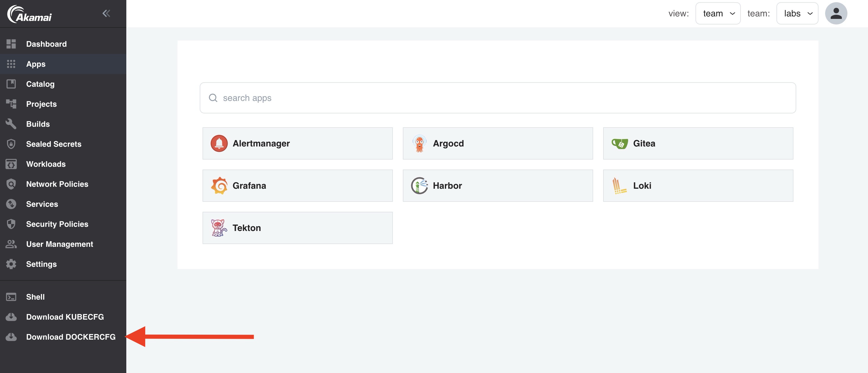Click the Sealed Secrets shield icon
The height and width of the screenshot is (373, 868).
point(11,144)
